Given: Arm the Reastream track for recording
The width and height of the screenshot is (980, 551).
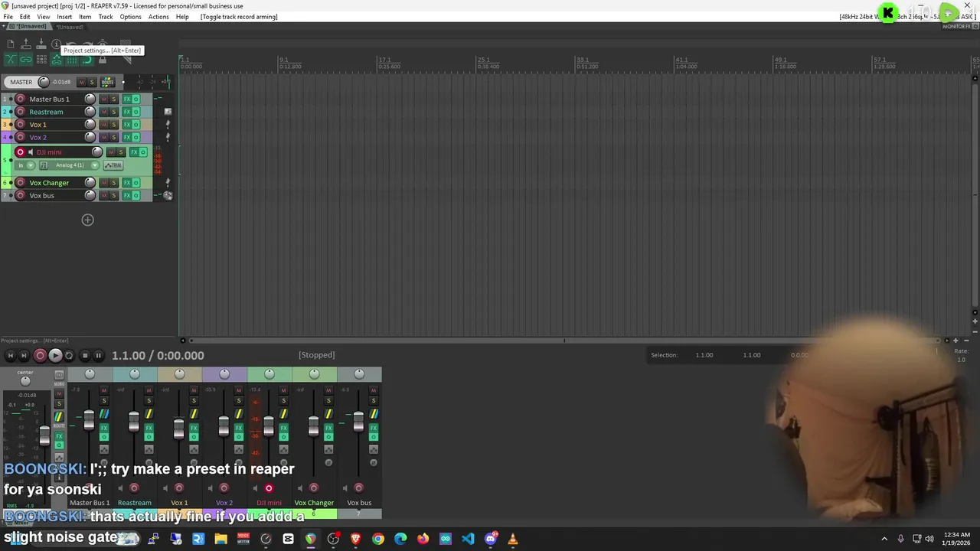Looking at the screenshot, I should coord(21,112).
